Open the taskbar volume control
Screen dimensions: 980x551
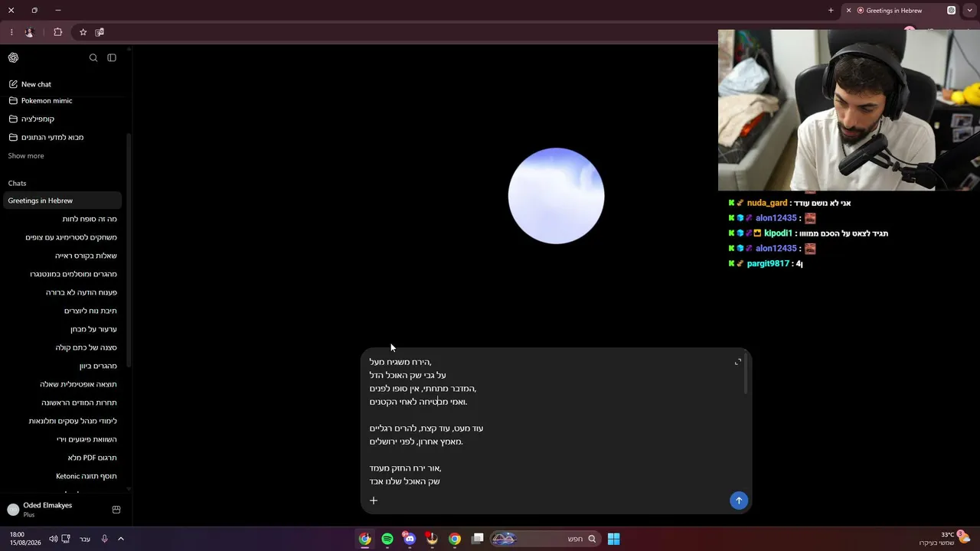point(54,539)
